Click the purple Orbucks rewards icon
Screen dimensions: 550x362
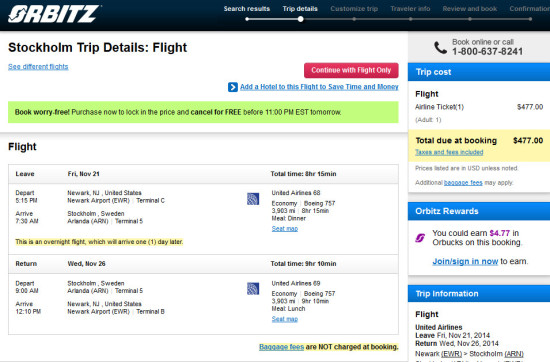420,238
